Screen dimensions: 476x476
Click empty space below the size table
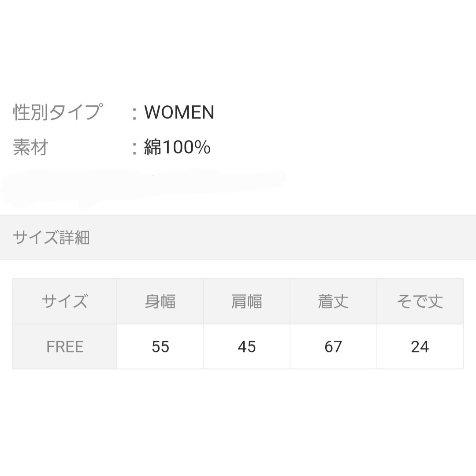(238, 422)
